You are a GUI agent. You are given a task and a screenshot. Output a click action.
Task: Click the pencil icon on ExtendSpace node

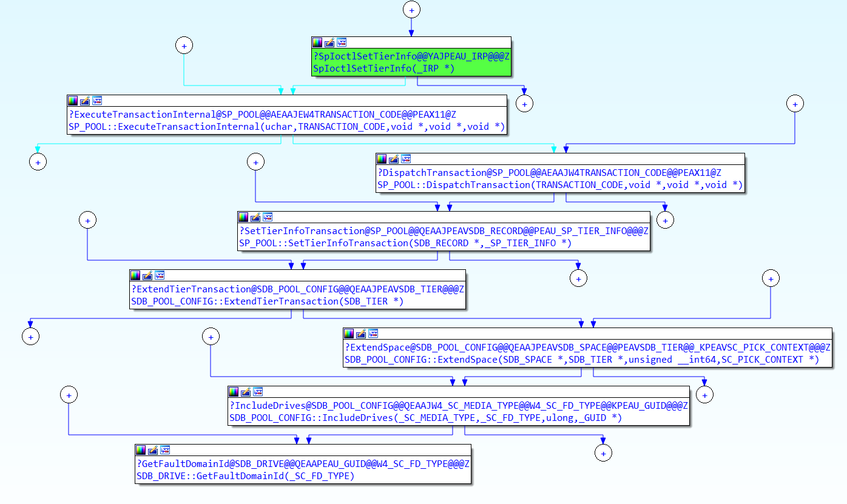(x=361, y=334)
